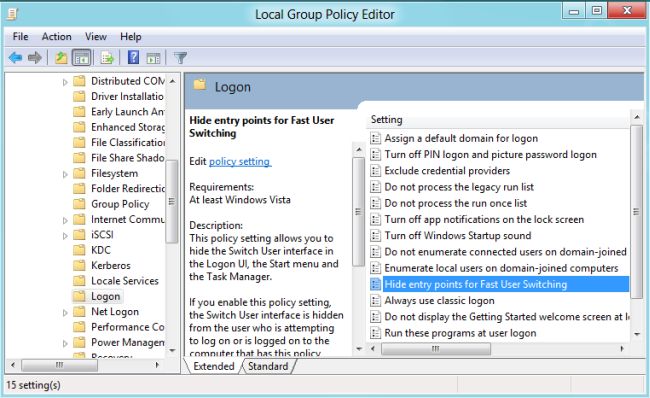Click tree pane horizontal scrollbar thumb
The image size is (650, 398).
(x=60, y=365)
